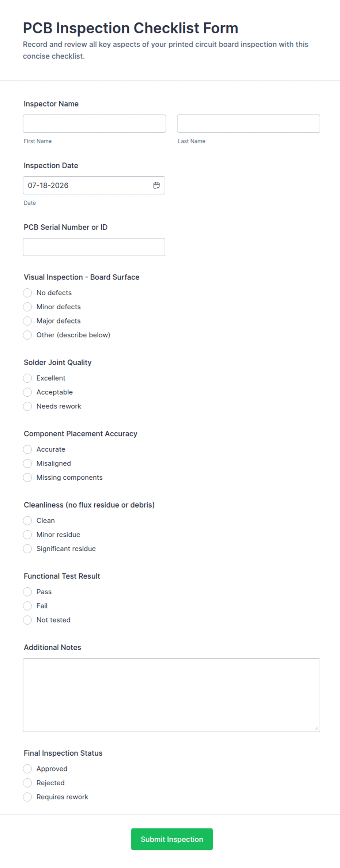Focus the PCB Serial Number field
Image resolution: width=340 pixels, height=868 pixels.
[x=94, y=247]
